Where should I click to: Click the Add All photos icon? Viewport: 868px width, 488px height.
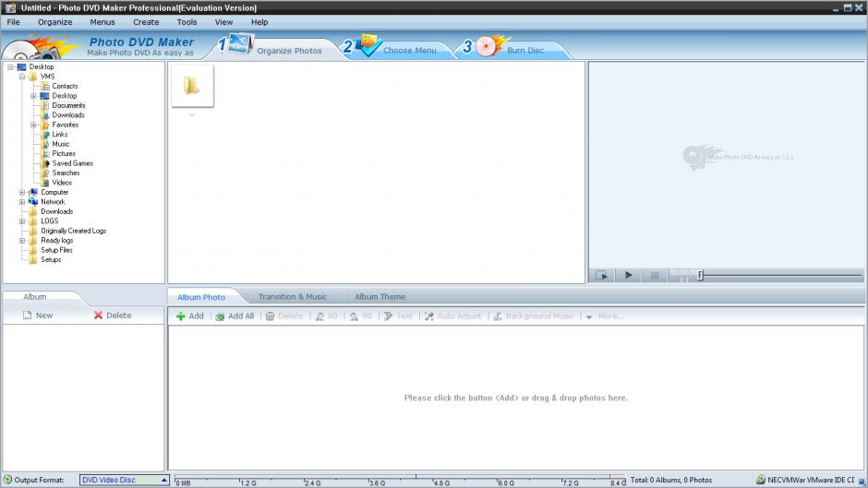(x=220, y=316)
